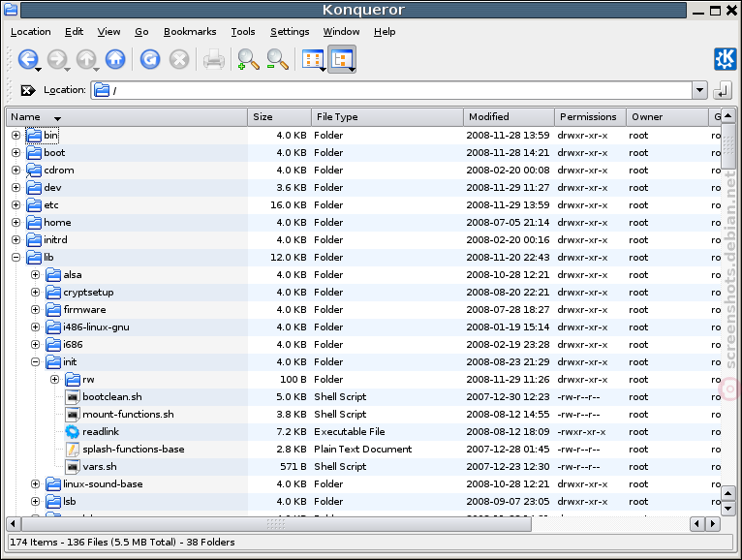Sort by the Permissions column header

590,117
